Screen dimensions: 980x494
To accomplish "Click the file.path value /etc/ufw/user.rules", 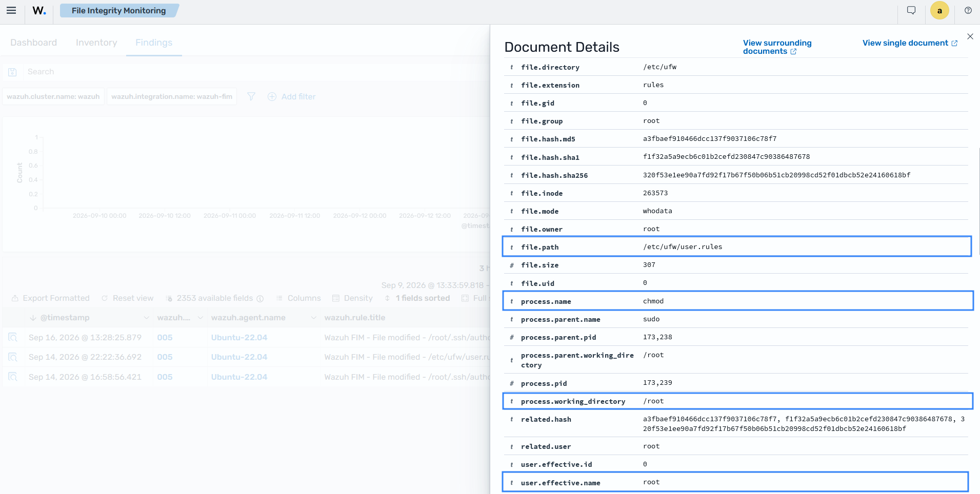I will coord(683,247).
